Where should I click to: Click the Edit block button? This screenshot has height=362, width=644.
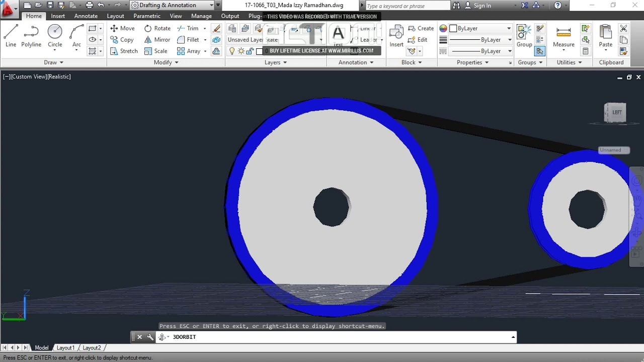417,40
